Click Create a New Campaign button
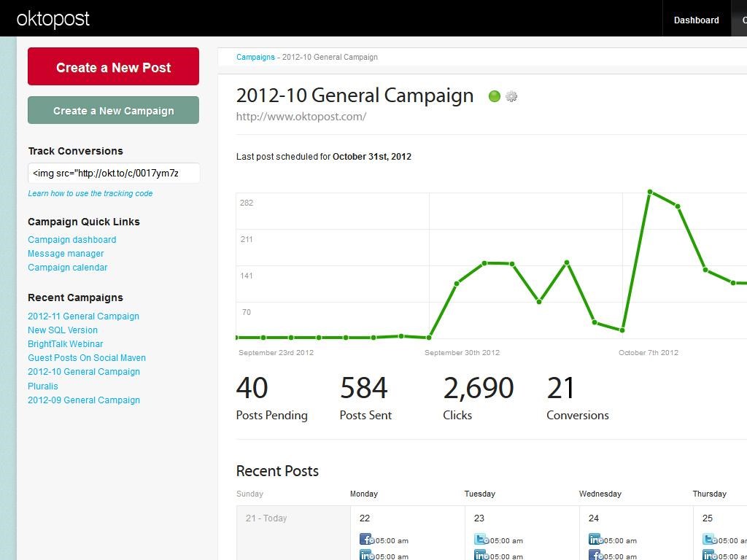 coord(113,111)
